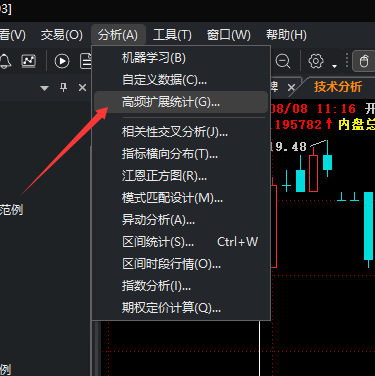Close the left side panel
Image resolution: width=375 pixels, height=376 pixels.
82,88
